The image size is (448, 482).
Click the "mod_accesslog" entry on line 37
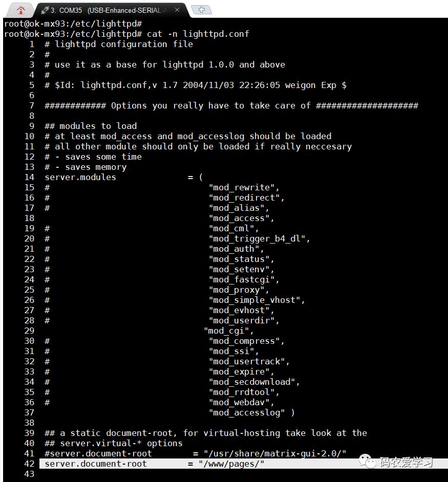[247, 412]
